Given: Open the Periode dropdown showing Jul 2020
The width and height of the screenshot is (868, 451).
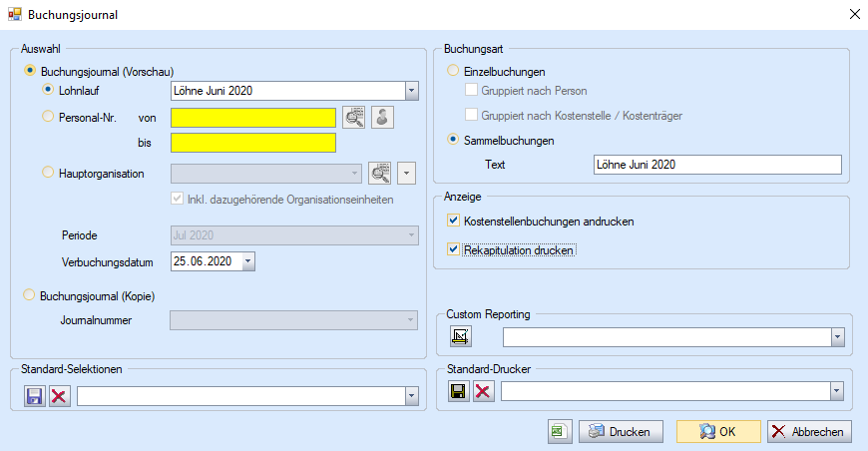Looking at the screenshot, I should pos(294,235).
